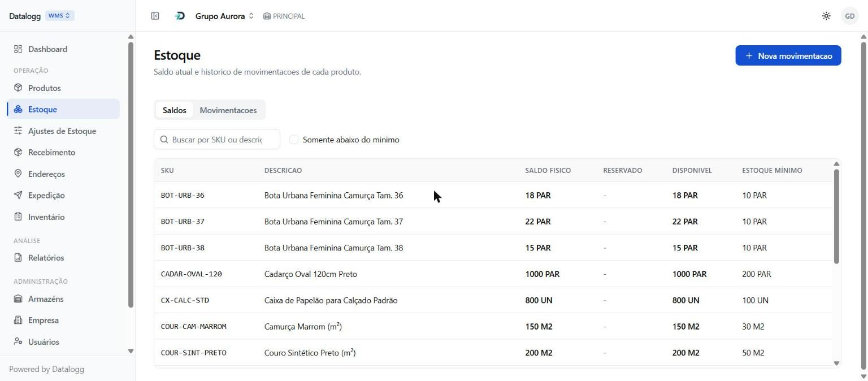Click the Inventário clipboard icon
868x381 pixels.
[18, 217]
